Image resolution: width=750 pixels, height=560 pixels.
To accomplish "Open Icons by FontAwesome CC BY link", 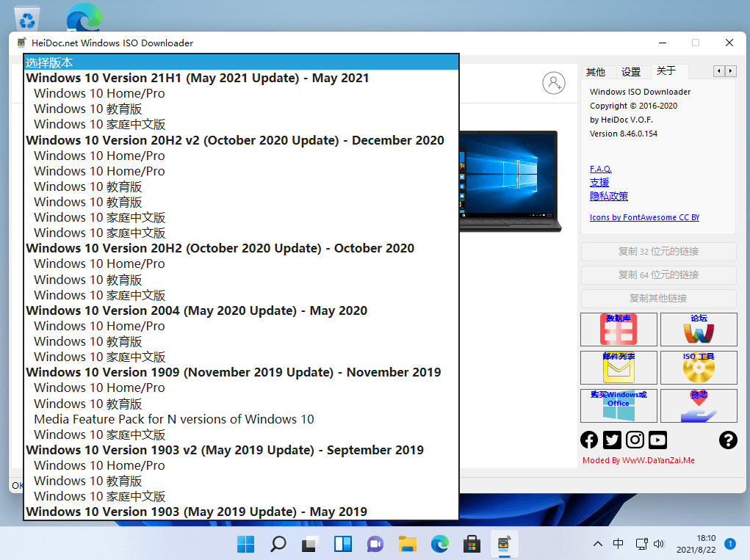I will click(644, 217).
